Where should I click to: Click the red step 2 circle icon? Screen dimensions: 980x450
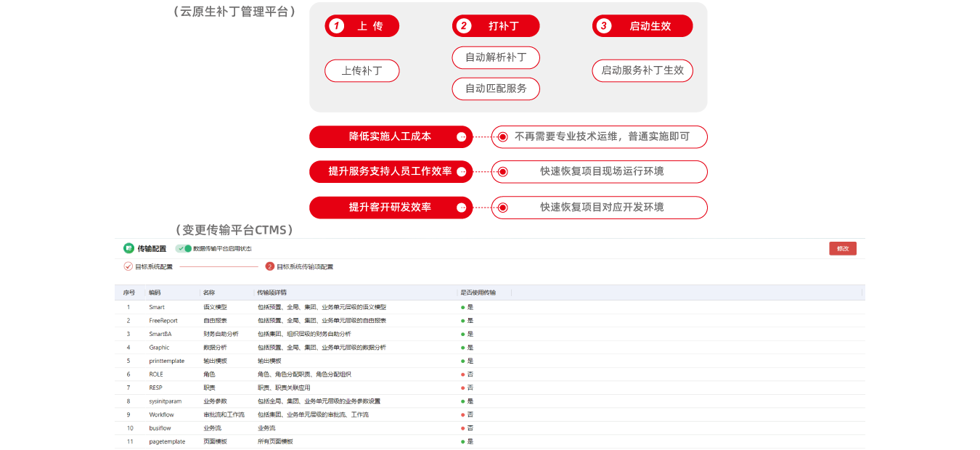tap(270, 266)
